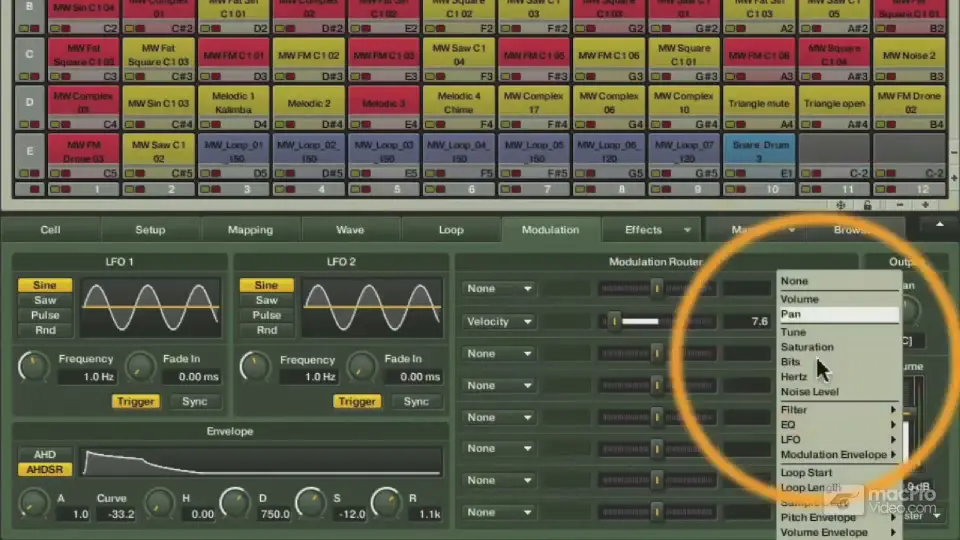Screen dimensions: 960x540
Task: Select Saw waveform for LFO 1
Action: (45, 300)
